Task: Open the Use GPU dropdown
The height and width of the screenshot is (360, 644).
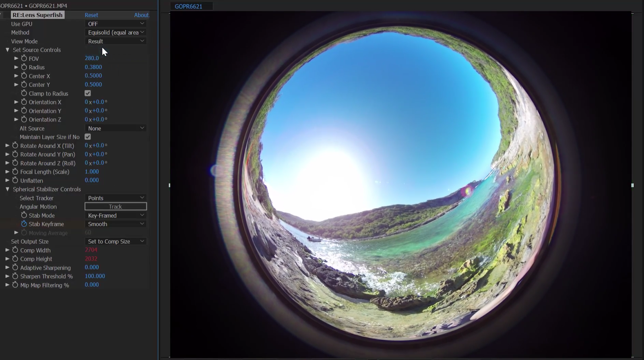Action: [x=116, y=24]
